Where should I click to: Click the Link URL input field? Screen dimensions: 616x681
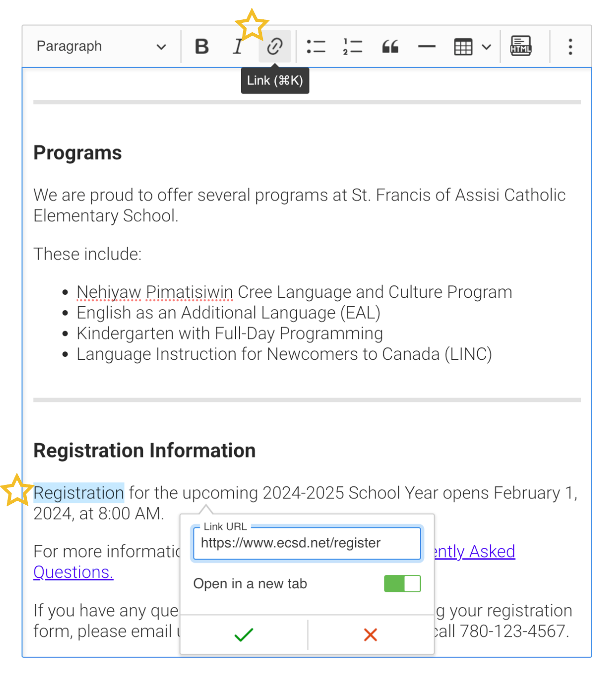307,543
